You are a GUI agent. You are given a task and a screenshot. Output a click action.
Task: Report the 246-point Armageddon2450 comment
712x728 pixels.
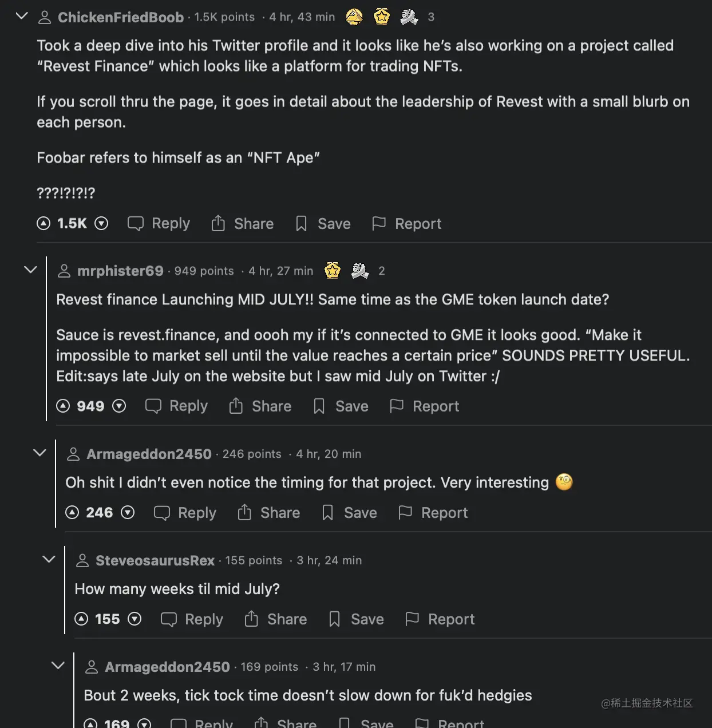point(433,512)
